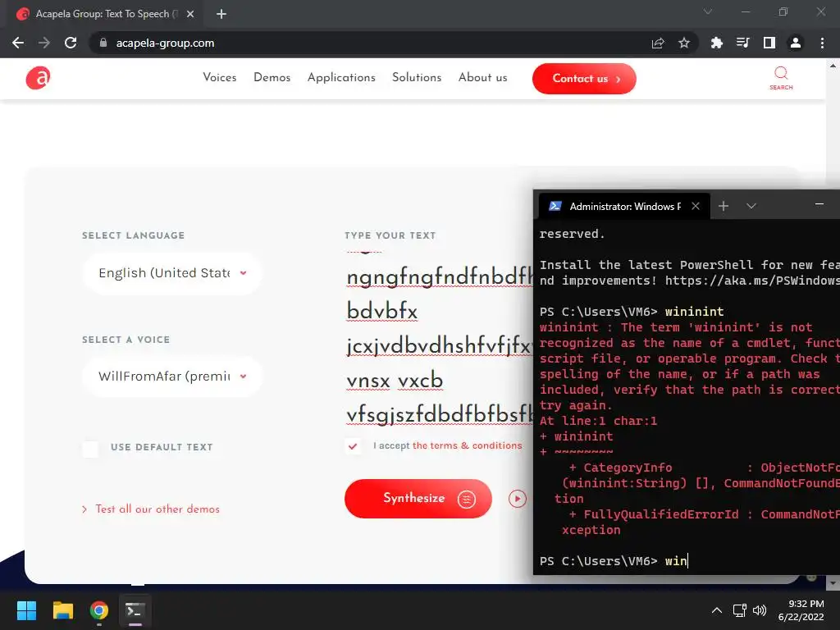
Task: Click the Chrome address bar URL
Action: point(165,43)
